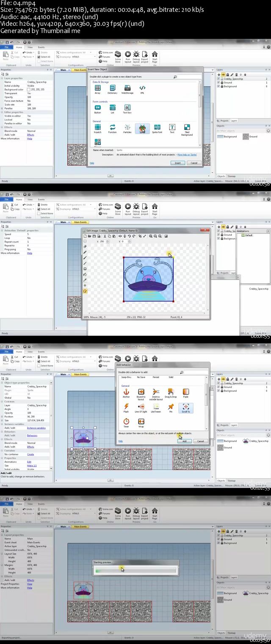This screenshot has width=271, height=644.
Task: Collapse the Object type properties section
Action: point(2,383)
